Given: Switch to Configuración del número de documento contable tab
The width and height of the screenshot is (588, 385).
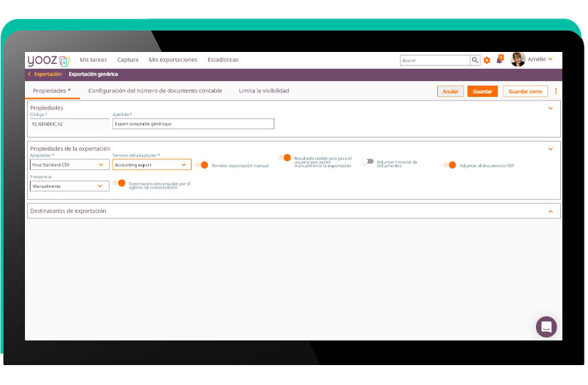Looking at the screenshot, I should [155, 90].
